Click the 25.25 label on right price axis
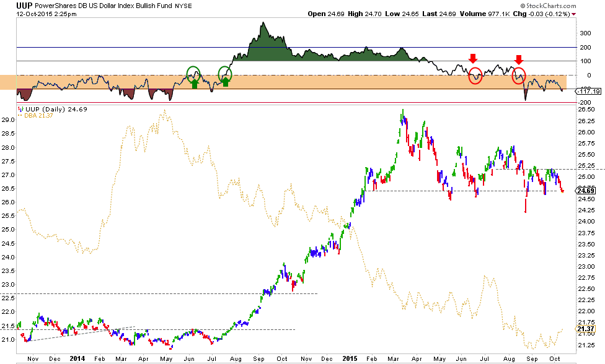The image size is (605, 364). click(586, 166)
